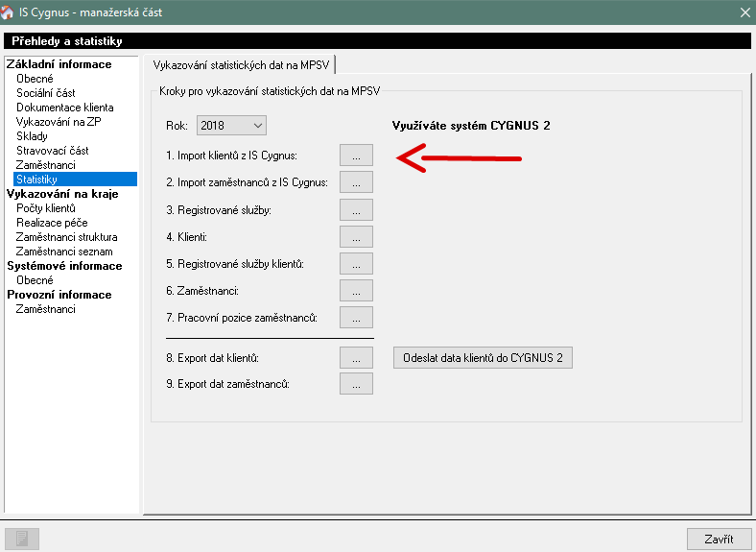Select Počty klientů in the sidebar
The width and height of the screenshot is (756, 552).
click(x=46, y=208)
